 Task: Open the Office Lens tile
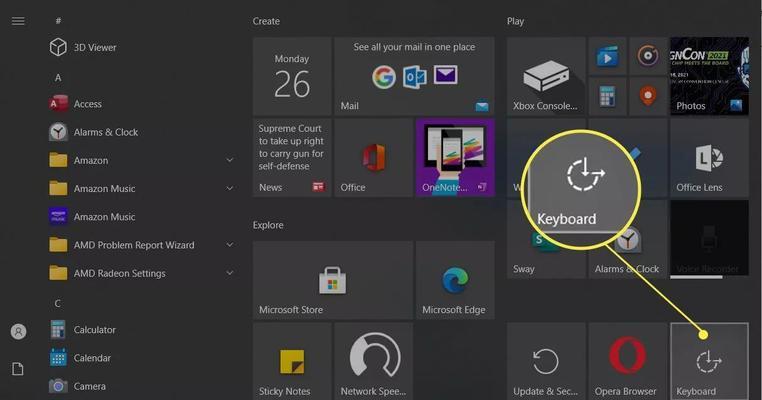point(709,158)
